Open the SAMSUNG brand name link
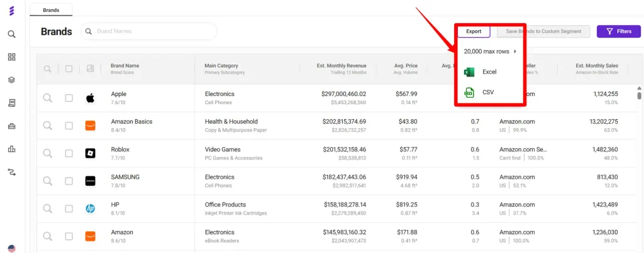 [x=125, y=177]
